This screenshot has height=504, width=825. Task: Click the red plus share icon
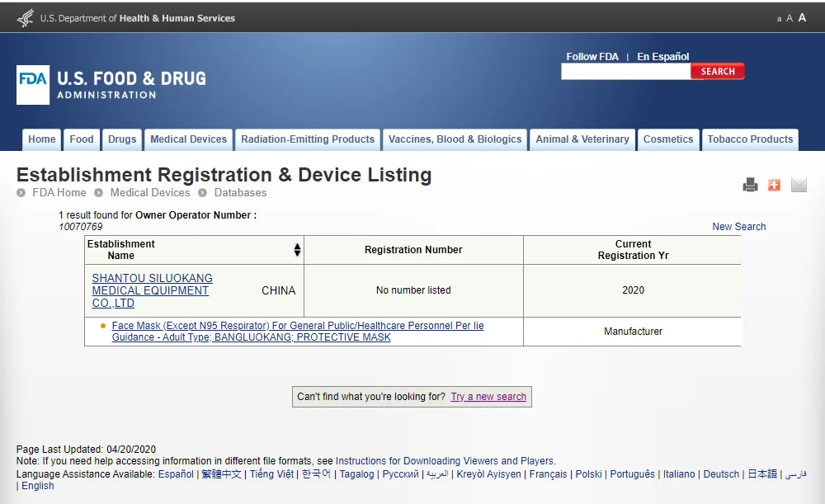pyautogui.click(x=774, y=185)
